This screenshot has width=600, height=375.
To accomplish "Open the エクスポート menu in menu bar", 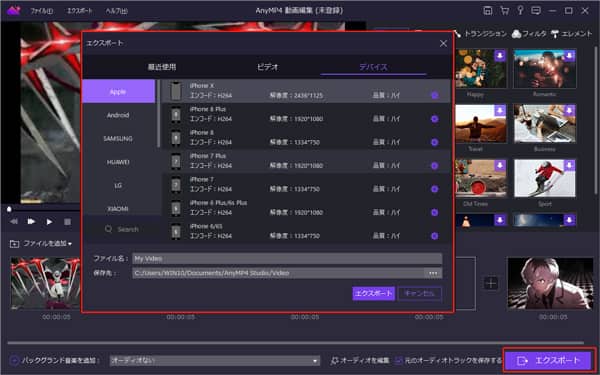I will [x=79, y=11].
